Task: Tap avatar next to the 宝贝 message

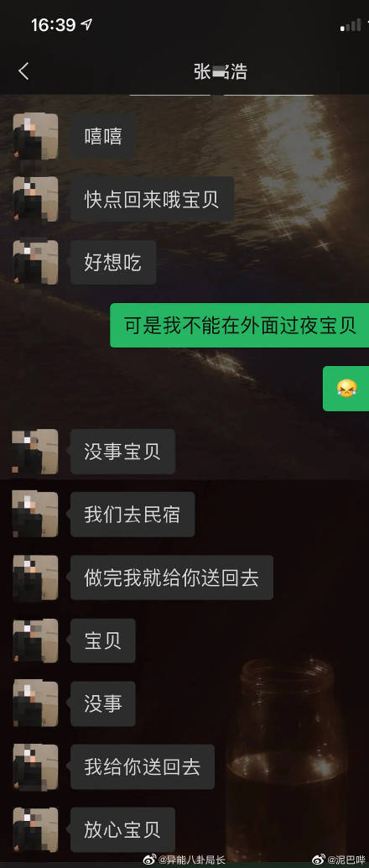Action: coord(35,641)
